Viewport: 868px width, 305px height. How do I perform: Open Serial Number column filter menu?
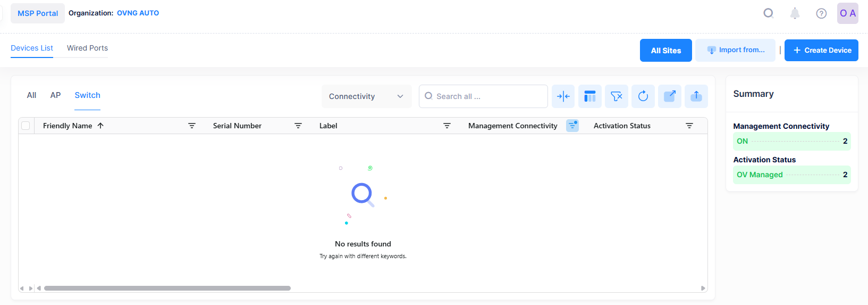click(298, 126)
